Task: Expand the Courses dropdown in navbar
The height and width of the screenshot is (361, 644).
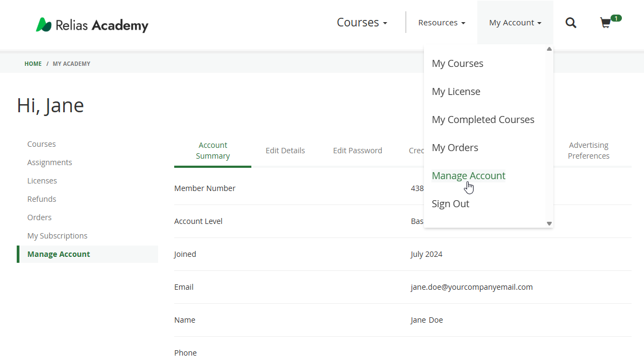Action: 362,22
